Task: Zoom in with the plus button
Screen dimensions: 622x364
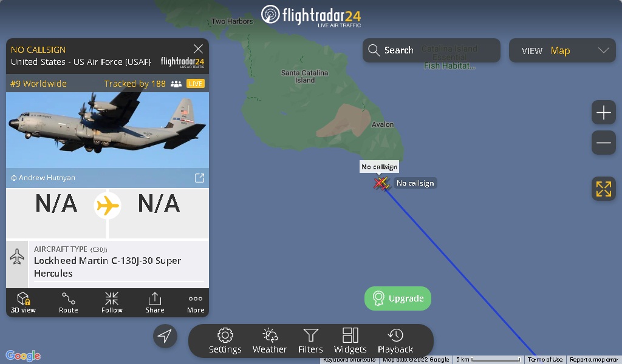Action: (x=603, y=112)
